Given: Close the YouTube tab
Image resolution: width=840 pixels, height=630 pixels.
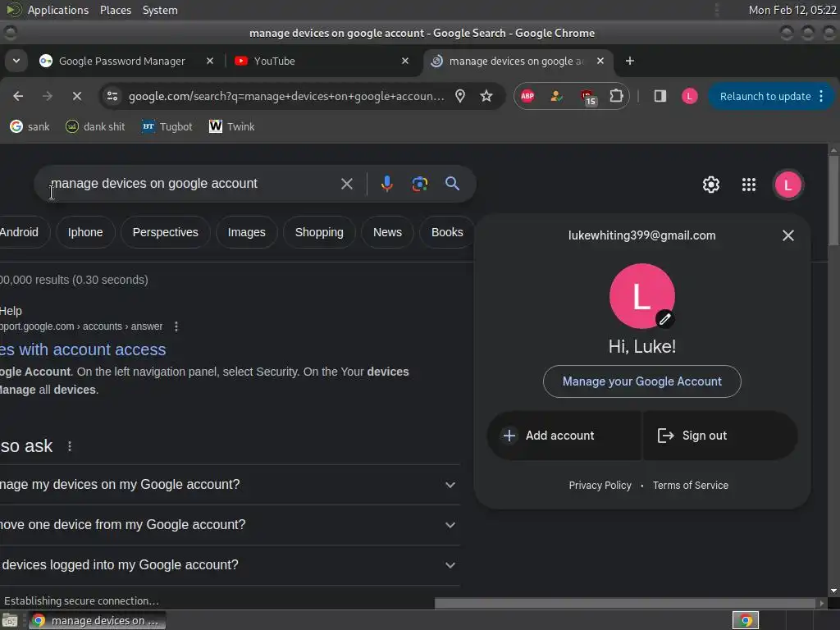Looking at the screenshot, I should [x=405, y=61].
